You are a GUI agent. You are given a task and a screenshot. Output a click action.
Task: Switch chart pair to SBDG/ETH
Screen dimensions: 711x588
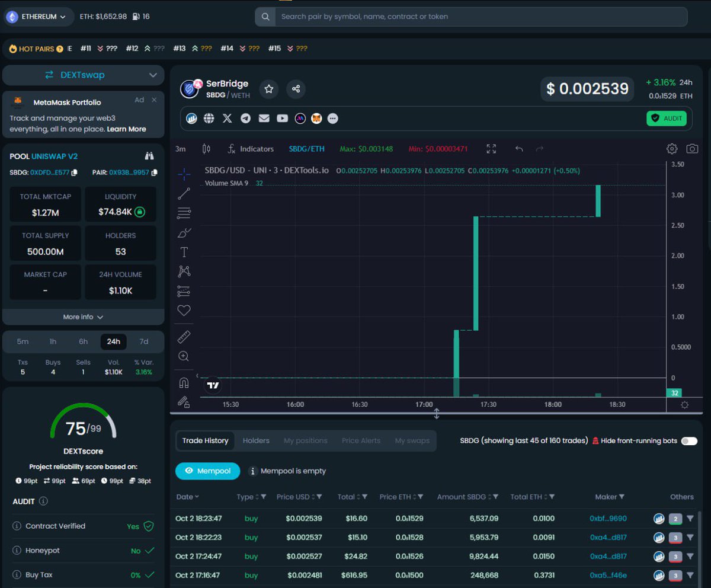307,149
